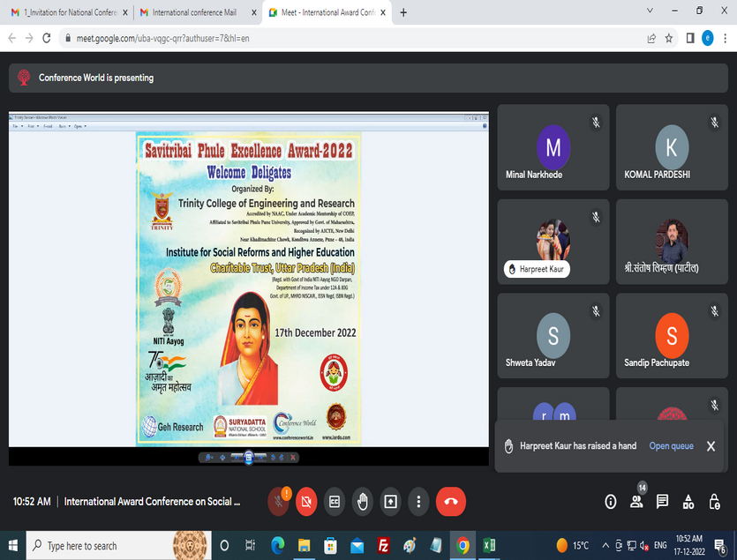Viewport: 737px width, 560px height.
Task: Open Photo Viewer zoom magnifier dropdown
Action: pyautogui.click(x=209, y=458)
